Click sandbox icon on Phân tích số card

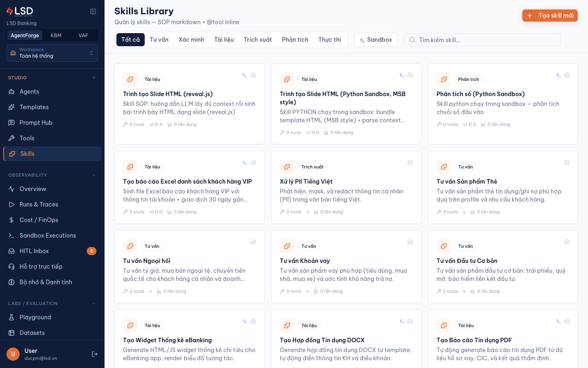coord(558,75)
